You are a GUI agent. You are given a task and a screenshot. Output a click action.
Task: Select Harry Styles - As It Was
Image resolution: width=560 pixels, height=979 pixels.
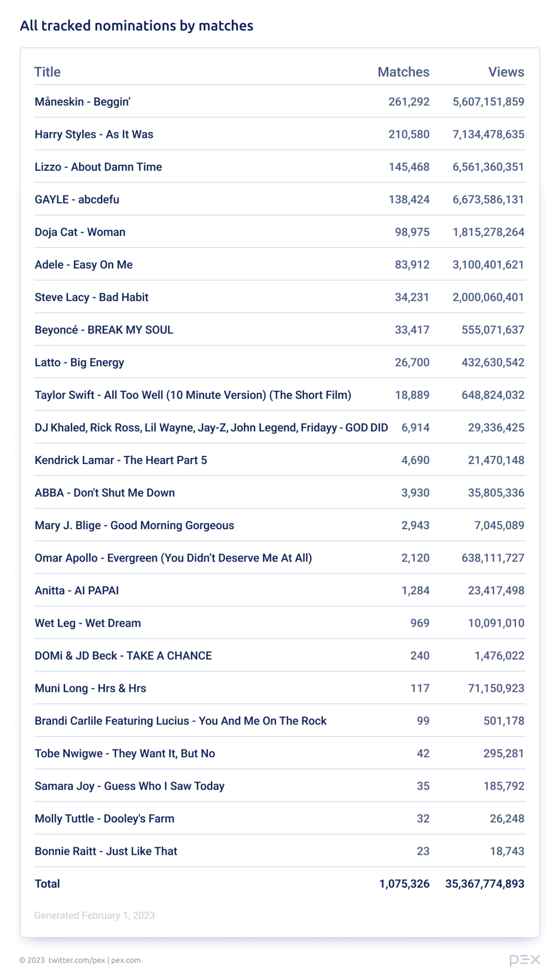94,135
